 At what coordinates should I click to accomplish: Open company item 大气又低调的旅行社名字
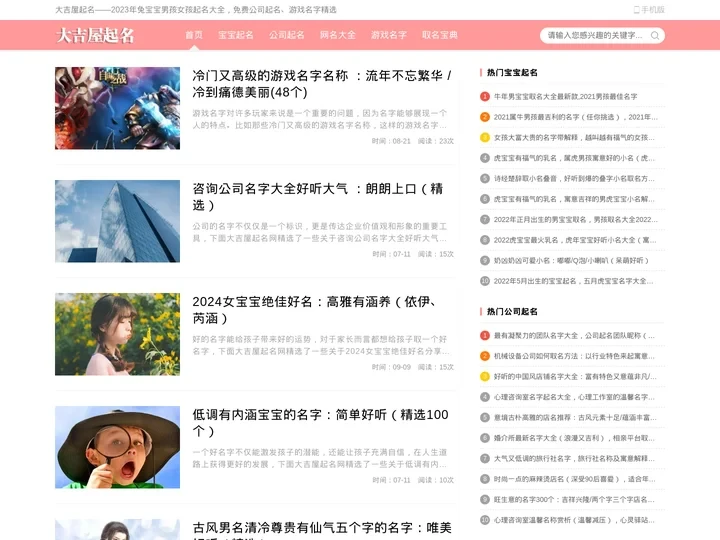pyautogui.click(x=574, y=458)
